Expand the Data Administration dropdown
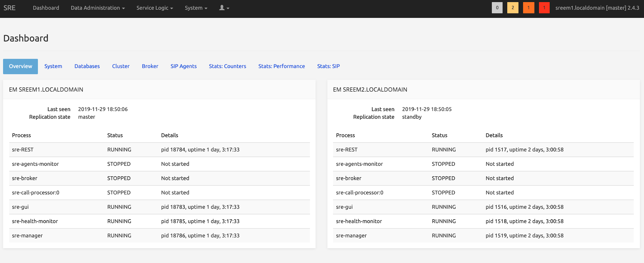Image resolution: width=644 pixels, height=263 pixels. coord(98,8)
